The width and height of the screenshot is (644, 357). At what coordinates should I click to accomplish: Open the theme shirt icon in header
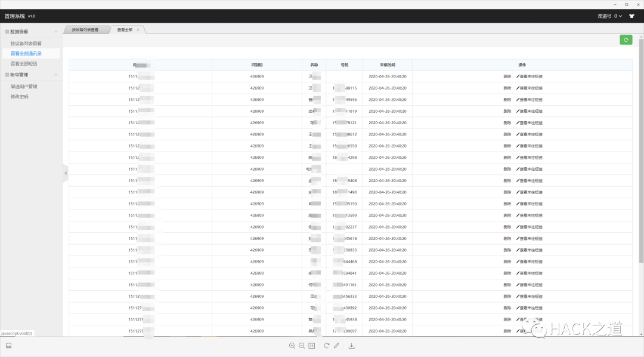[x=631, y=16]
